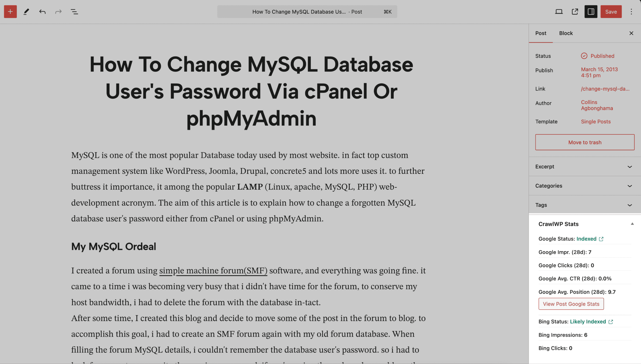Click the Published status check icon

[x=584, y=56]
